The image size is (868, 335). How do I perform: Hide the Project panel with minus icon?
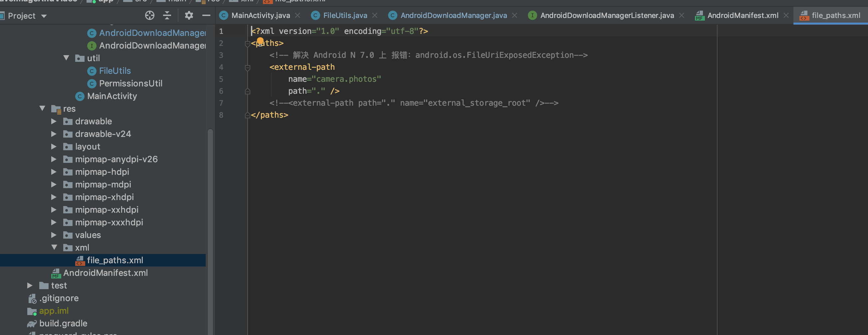pos(206,16)
